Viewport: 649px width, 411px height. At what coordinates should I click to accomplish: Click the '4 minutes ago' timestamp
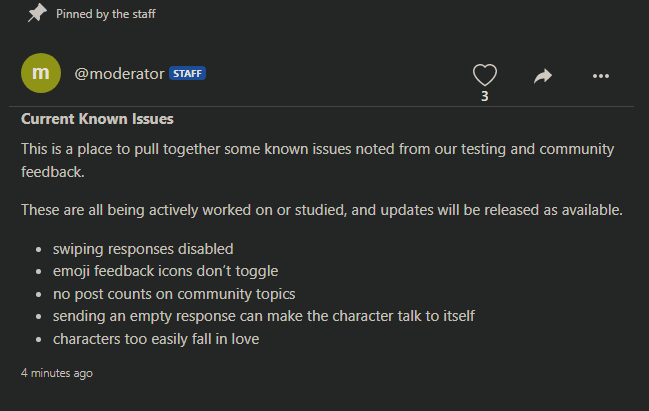coord(57,373)
